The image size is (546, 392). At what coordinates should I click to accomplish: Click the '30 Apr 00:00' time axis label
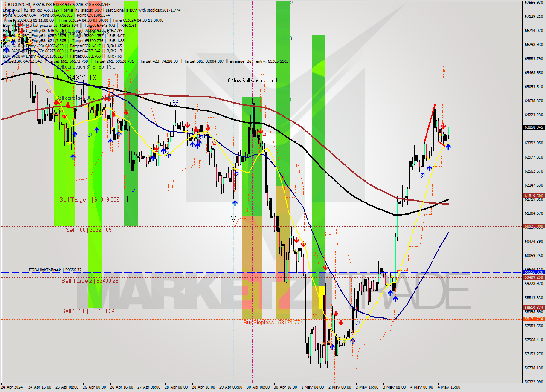click(258, 387)
